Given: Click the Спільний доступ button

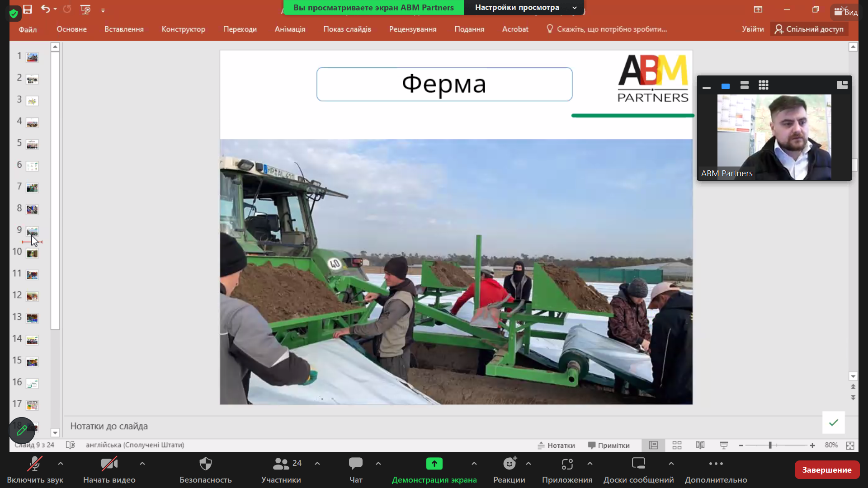Looking at the screenshot, I should click(x=809, y=29).
